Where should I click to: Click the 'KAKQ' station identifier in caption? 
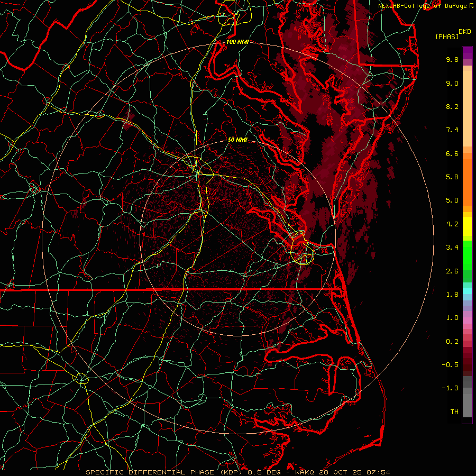pyautogui.click(x=305, y=472)
